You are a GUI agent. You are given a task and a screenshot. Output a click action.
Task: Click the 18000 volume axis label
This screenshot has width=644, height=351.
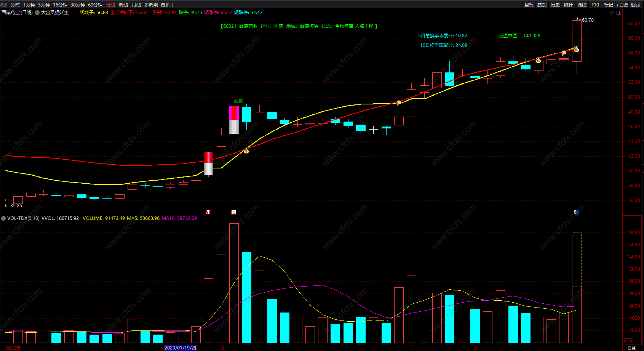click(633, 232)
